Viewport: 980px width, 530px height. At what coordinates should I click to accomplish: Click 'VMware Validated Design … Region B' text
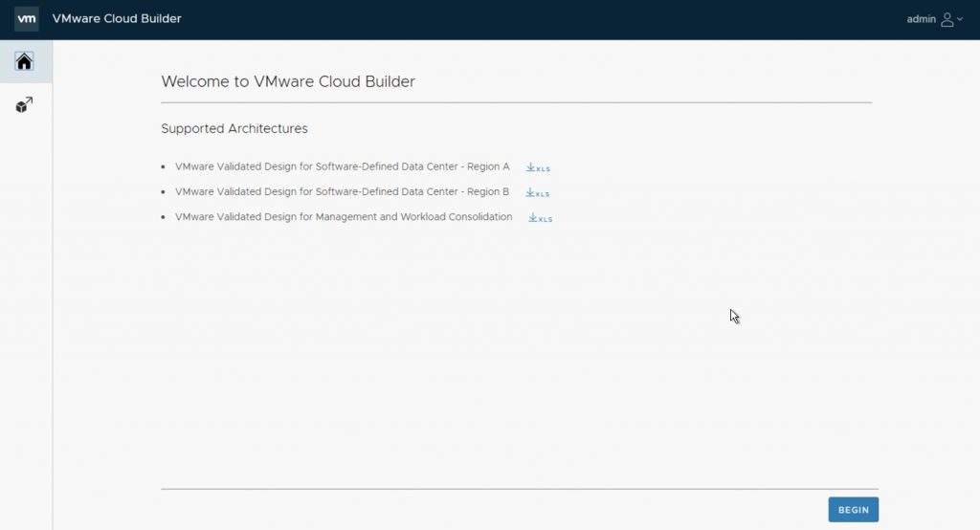click(x=343, y=192)
